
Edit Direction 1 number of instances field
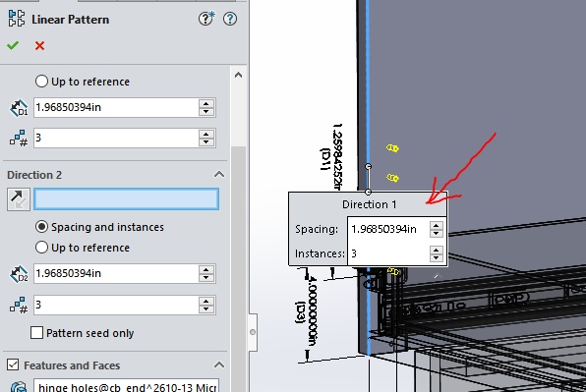coord(116,138)
